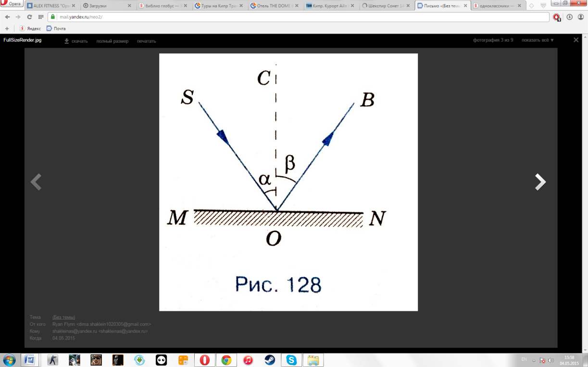Launch Google Chrome from the taskbar
The height and width of the screenshot is (367, 588).
pyautogui.click(x=226, y=360)
